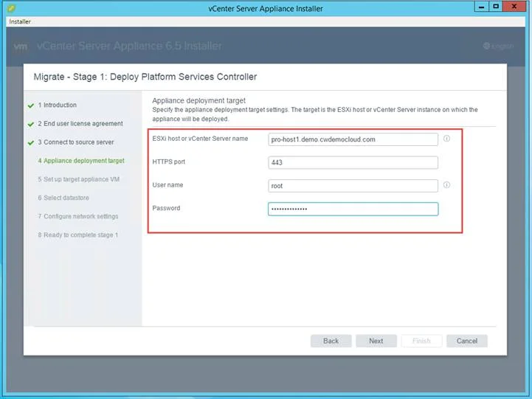Click the vm logo in installer header
Screen dimensions: 532x399
21,46
